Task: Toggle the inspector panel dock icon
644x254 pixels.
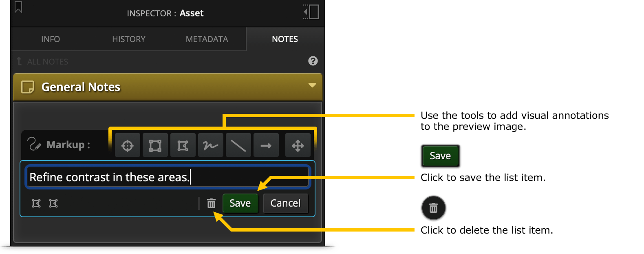Action: click(x=311, y=12)
